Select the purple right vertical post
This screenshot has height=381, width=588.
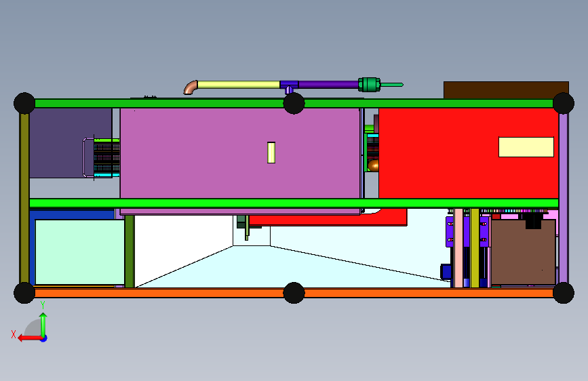click(564, 198)
